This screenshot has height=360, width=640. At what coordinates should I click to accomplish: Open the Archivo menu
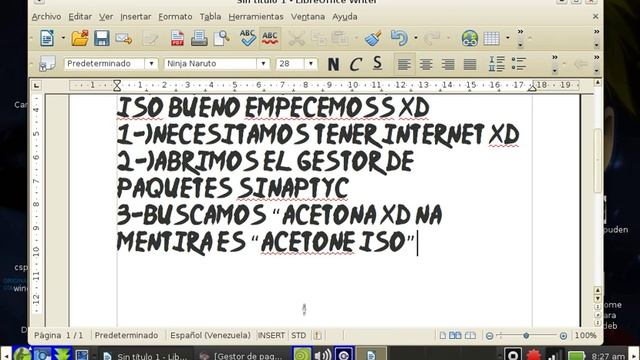point(47,17)
